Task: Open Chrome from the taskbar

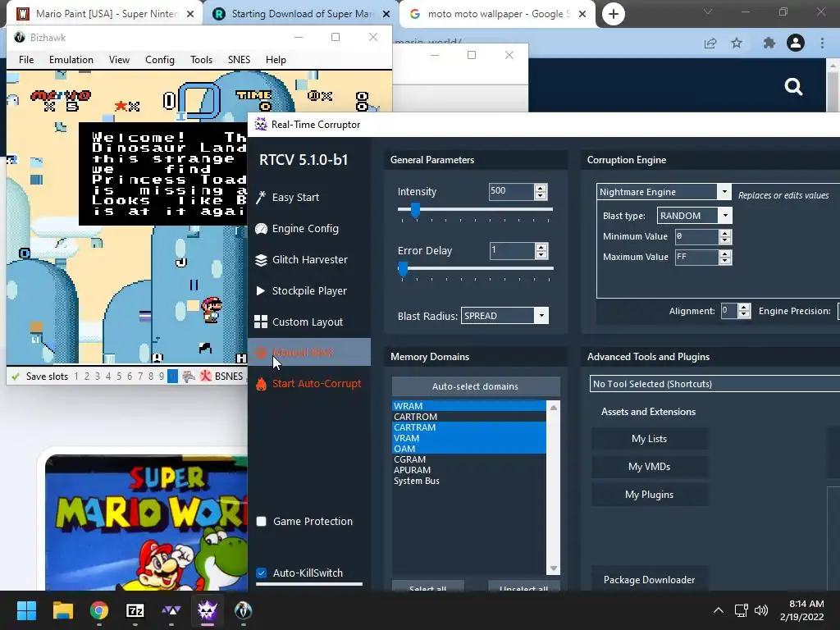Action: (x=99, y=610)
